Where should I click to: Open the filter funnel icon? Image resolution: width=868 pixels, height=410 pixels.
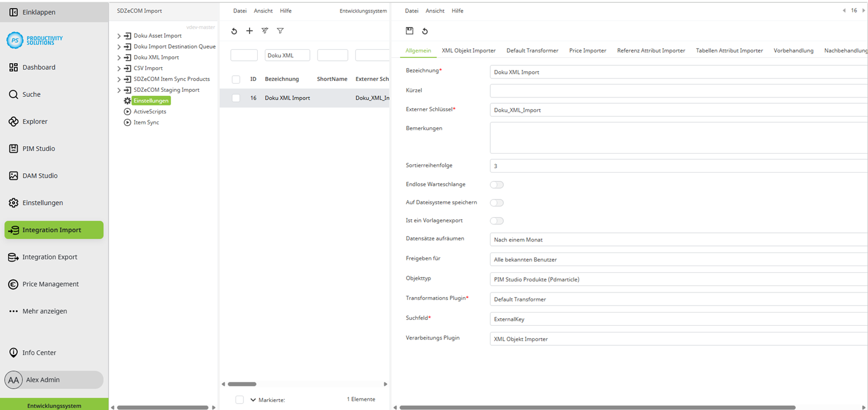pos(280,31)
